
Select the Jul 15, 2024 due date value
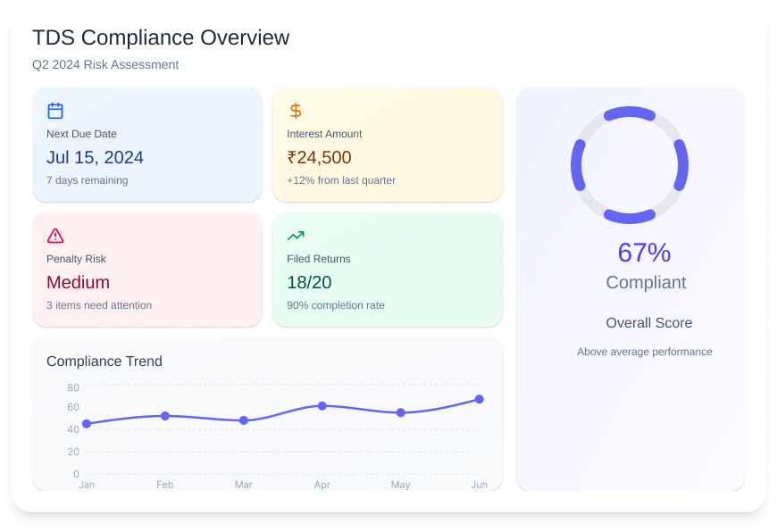point(95,158)
